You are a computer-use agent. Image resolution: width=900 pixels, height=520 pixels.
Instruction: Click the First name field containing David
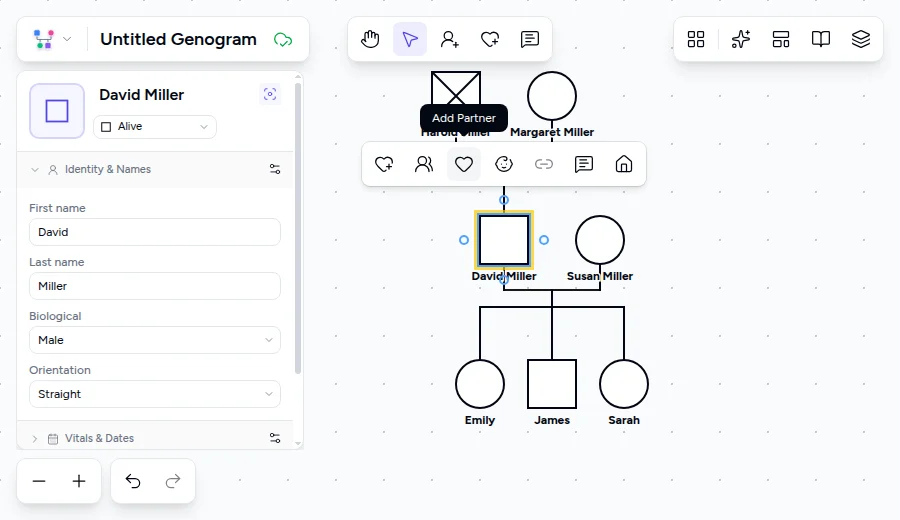tap(155, 232)
